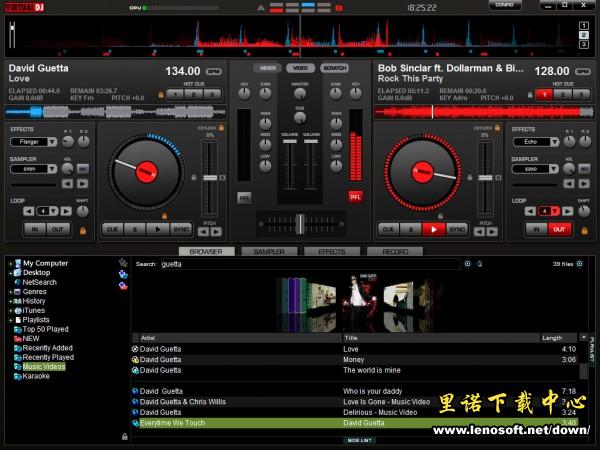Switch center panel to VIDEO
600x450 pixels.
point(300,68)
